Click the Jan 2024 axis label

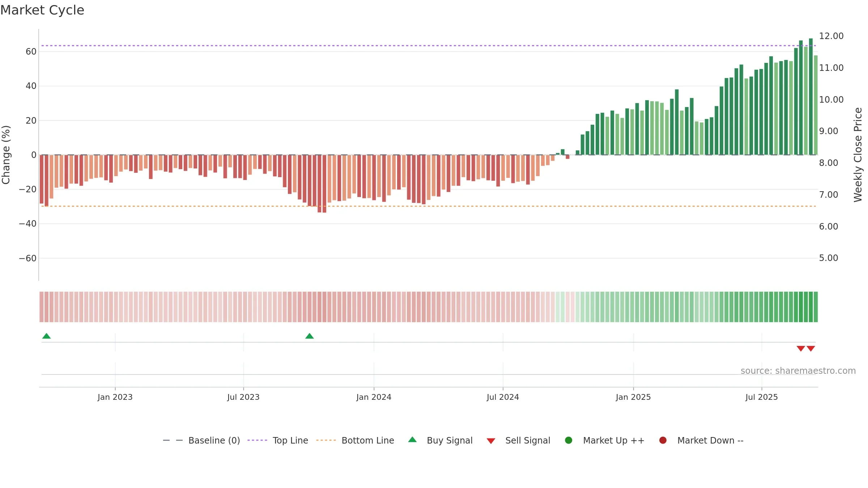coord(374,397)
